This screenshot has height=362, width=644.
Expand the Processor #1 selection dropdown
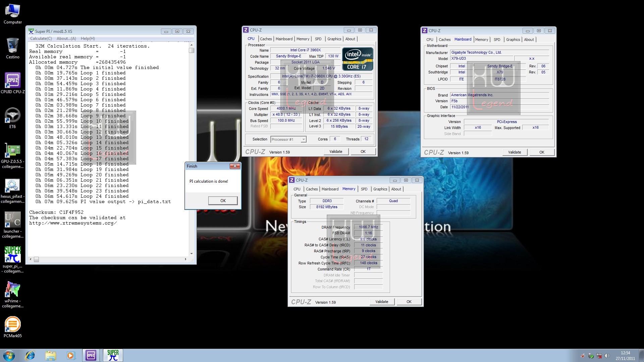tap(303, 139)
